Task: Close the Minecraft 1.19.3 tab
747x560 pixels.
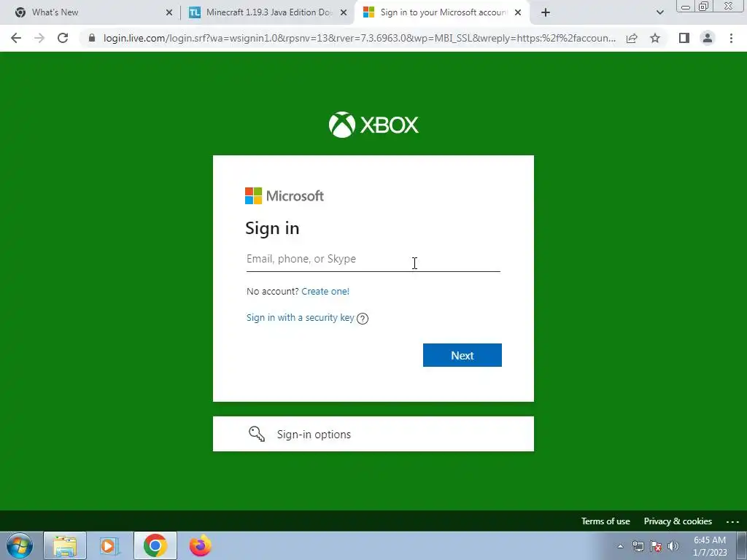Action: [x=344, y=13]
